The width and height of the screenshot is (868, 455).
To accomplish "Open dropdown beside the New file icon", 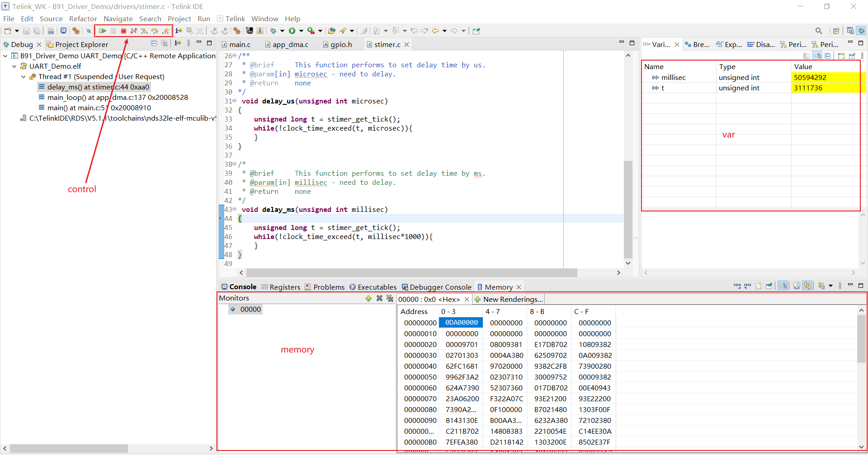I will pyautogui.click(x=17, y=31).
